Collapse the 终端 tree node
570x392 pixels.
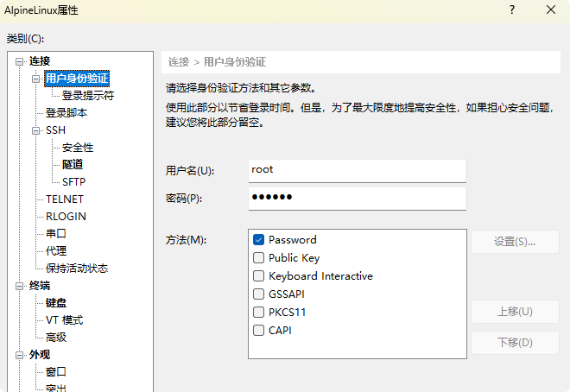click(x=20, y=286)
